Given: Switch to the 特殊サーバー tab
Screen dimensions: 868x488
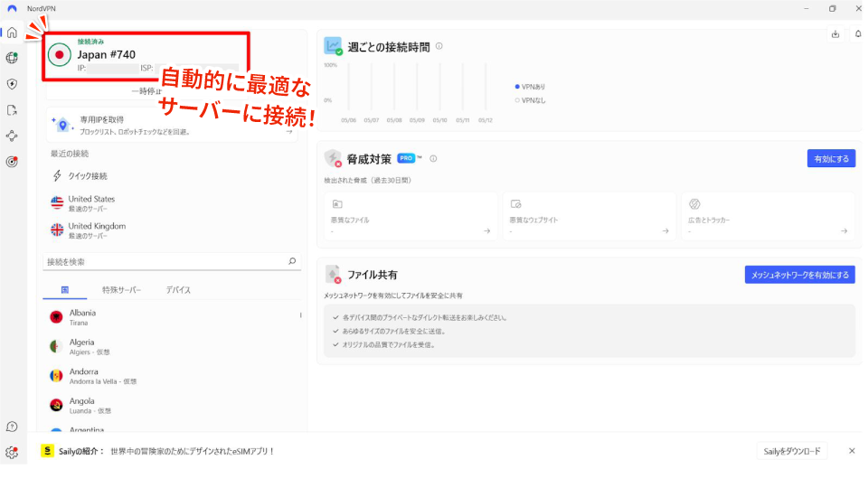Looking at the screenshot, I should (121, 290).
